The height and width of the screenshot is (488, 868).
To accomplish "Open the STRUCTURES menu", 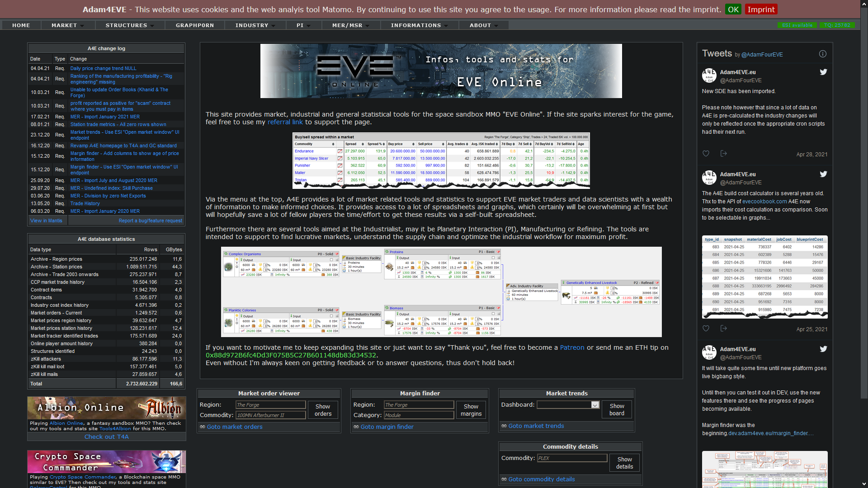I will tap(130, 25).
